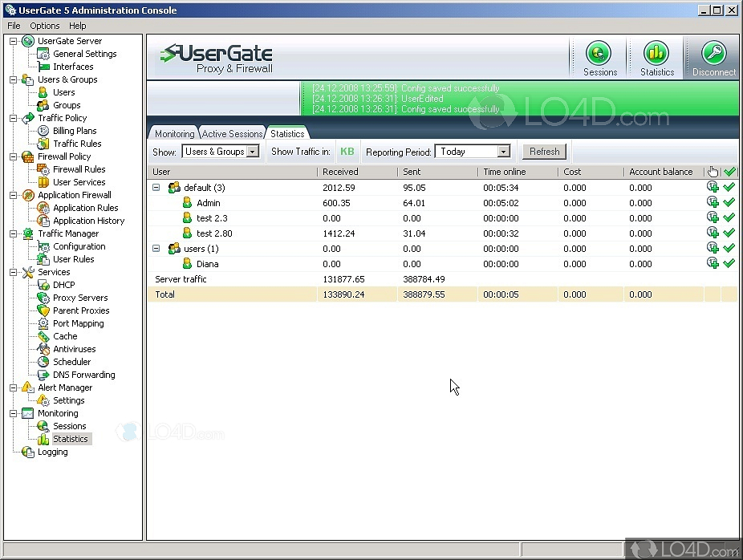The image size is (743, 560).
Task: Click the green checkmark column header
Action: pos(729,172)
